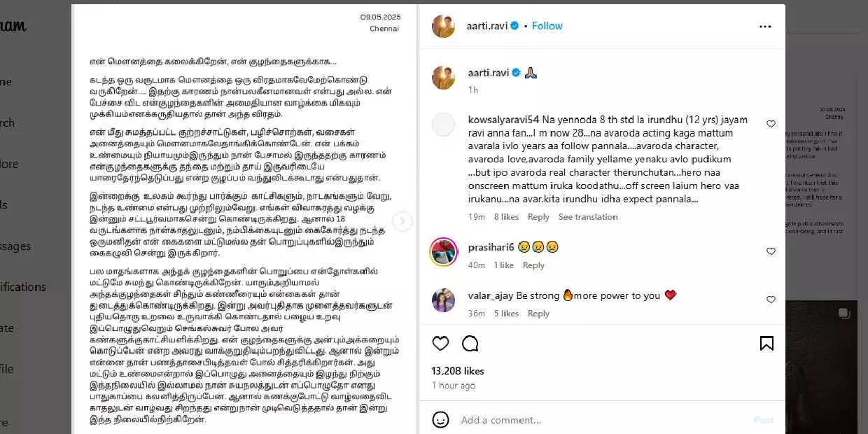Follow aarti.ravi
This screenshot has height=434, width=868.
[x=547, y=26]
